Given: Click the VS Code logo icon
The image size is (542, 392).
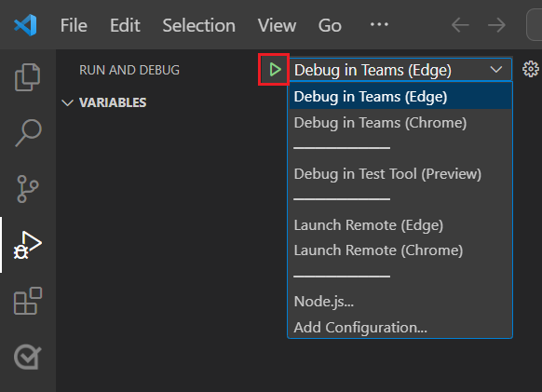Looking at the screenshot, I should pos(25,25).
